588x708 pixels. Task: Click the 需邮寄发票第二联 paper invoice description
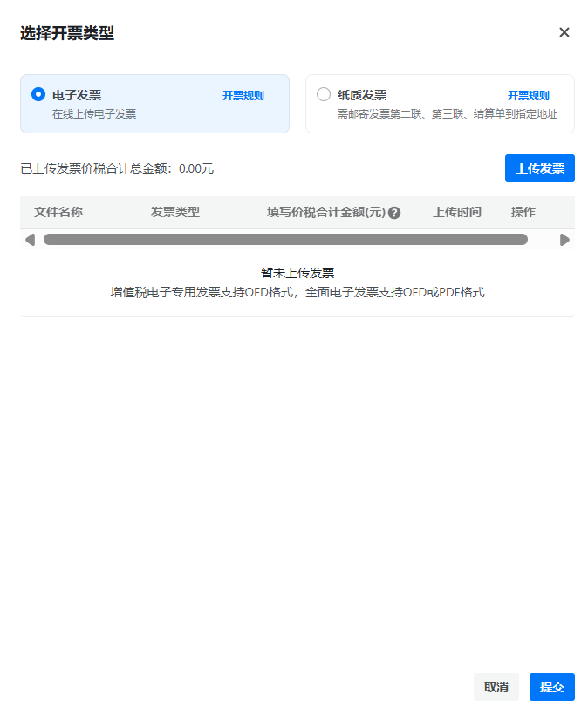click(447, 114)
